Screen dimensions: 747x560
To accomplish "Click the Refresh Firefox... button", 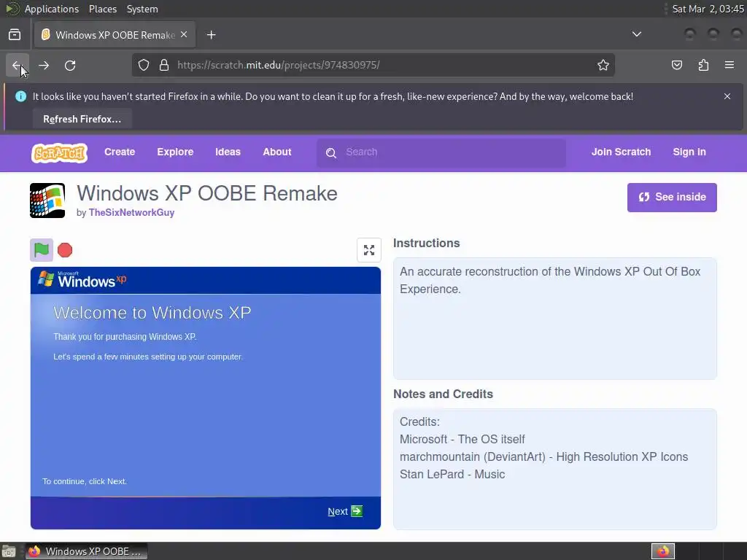I will [82, 119].
